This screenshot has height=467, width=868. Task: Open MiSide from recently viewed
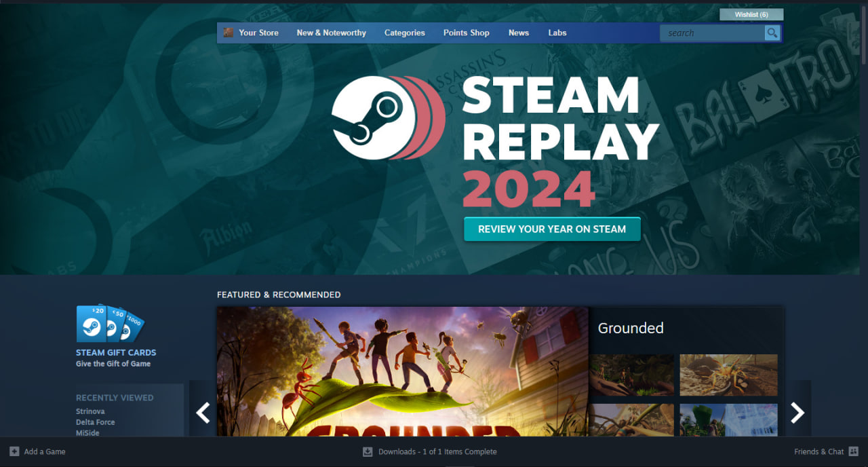[x=87, y=433]
